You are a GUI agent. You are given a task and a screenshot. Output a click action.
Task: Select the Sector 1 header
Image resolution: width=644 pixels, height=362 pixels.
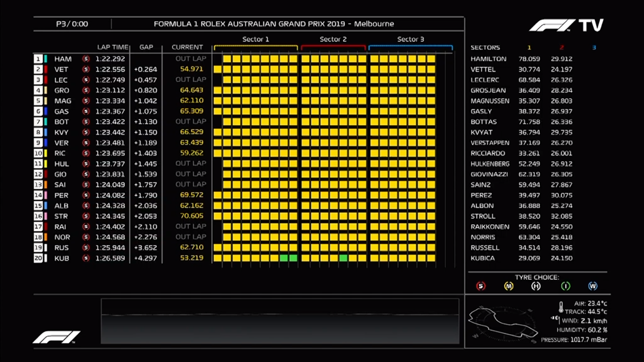point(256,39)
